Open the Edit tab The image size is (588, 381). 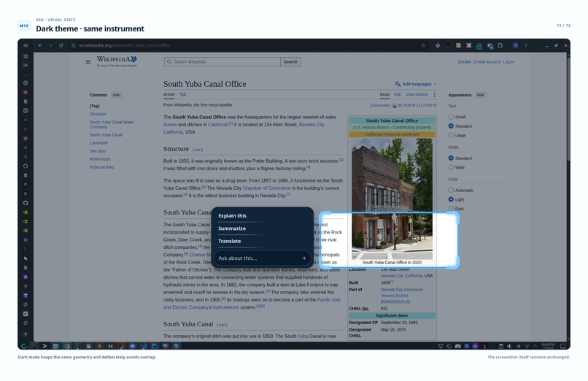coord(398,94)
